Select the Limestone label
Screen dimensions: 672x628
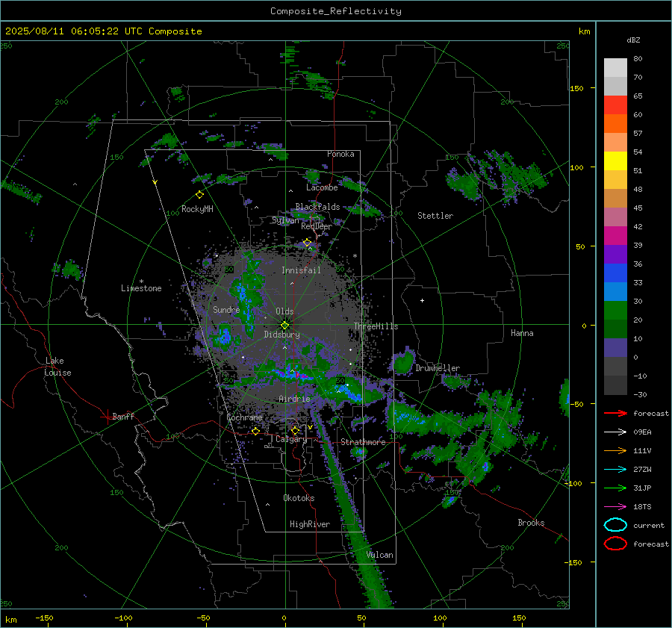coord(141,288)
